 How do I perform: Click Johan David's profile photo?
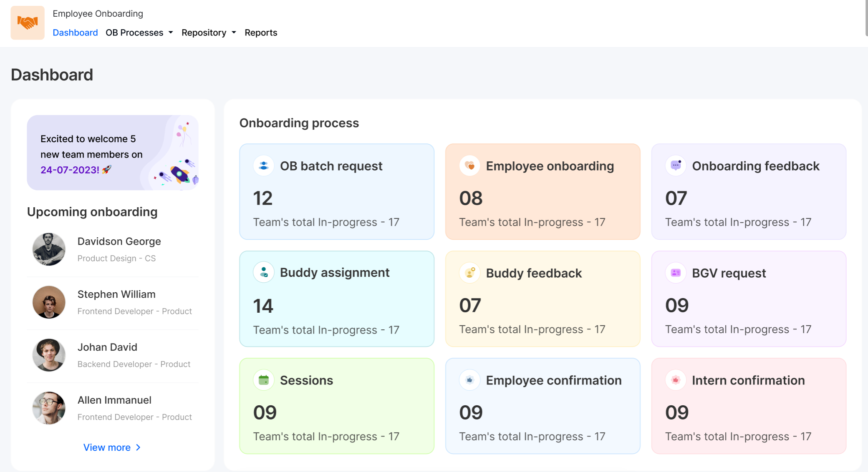click(x=49, y=355)
